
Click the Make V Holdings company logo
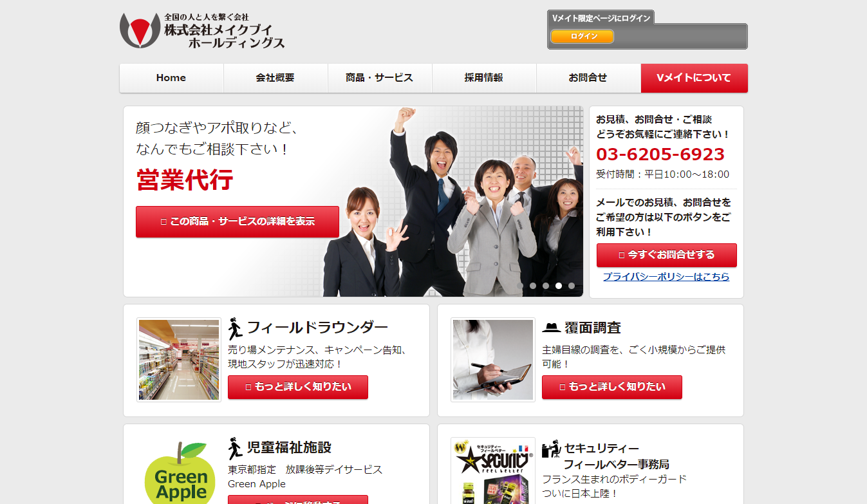tap(140, 30)
